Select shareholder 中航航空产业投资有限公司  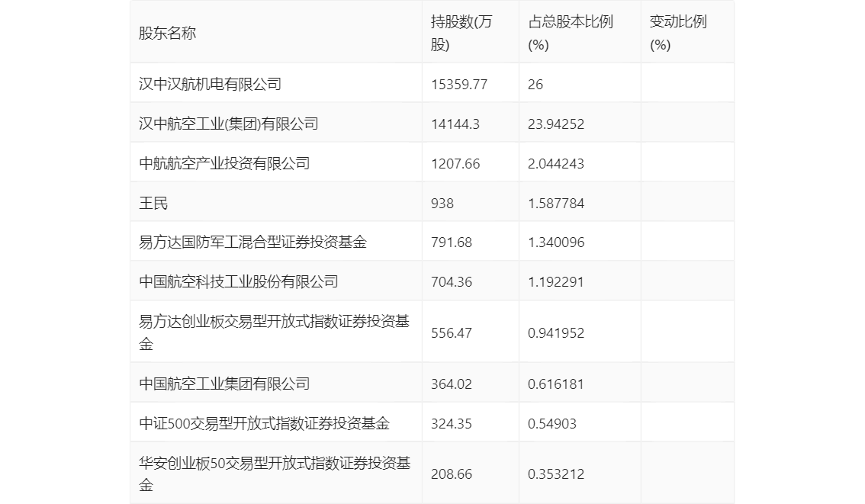click(x=224, y=163)
